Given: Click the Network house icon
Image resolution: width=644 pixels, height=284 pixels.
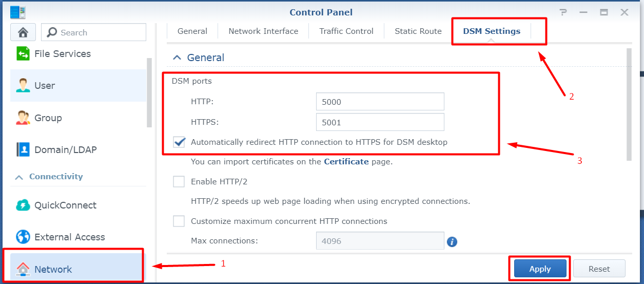Looking at the screenshot, I should [23, 269].
